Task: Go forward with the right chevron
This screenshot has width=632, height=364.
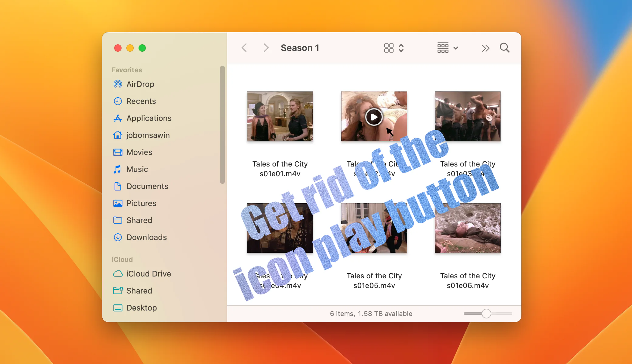Action: pyautogui.click(x=266, y=48)
